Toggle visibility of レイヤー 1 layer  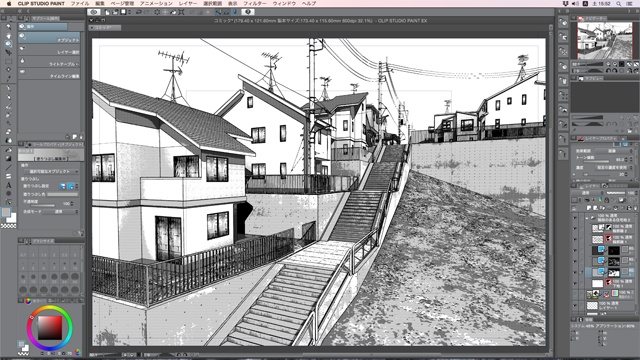click(x=575, y=305)
